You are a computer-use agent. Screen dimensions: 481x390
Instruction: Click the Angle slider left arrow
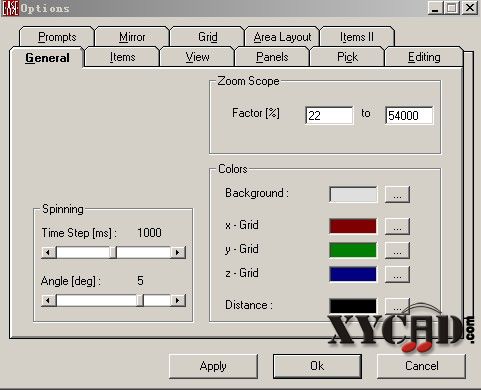(48, 300)
